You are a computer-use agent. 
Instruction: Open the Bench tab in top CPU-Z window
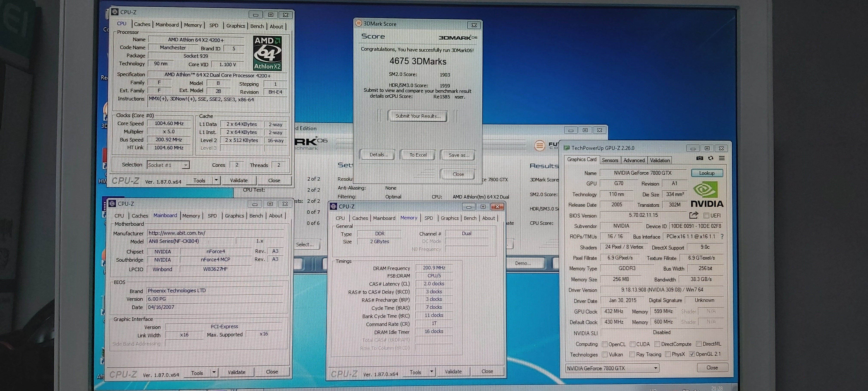pyautogui.click(x=257, y=26)
